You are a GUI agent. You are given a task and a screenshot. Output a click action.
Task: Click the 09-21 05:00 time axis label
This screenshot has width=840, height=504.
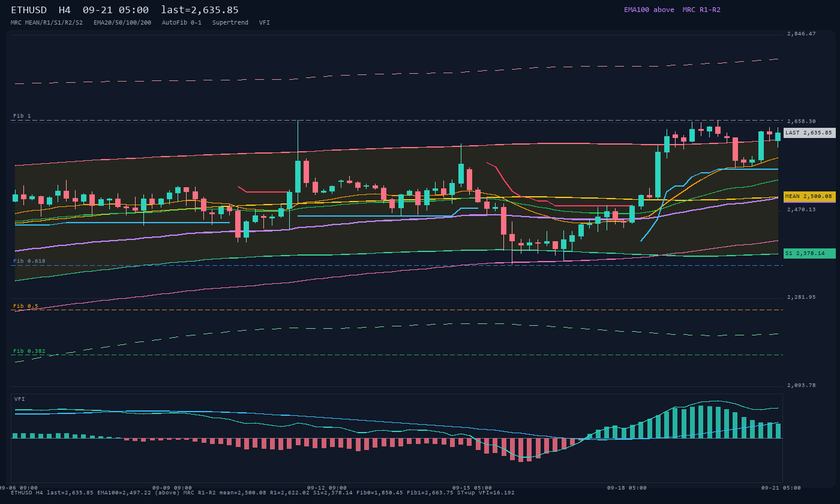point(781,488)
